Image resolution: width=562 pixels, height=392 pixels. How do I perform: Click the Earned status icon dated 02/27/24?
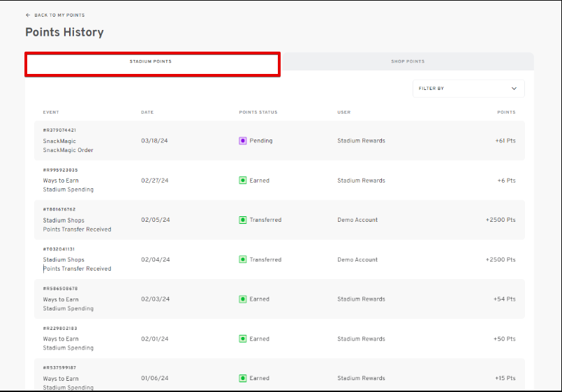point(243,181)
